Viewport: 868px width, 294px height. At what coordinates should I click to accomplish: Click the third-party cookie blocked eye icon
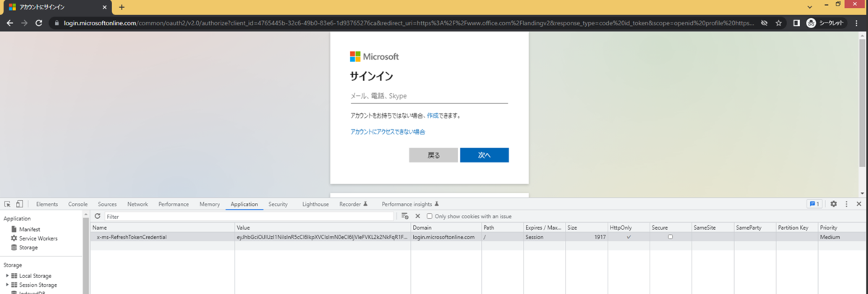tap(763, 23)
